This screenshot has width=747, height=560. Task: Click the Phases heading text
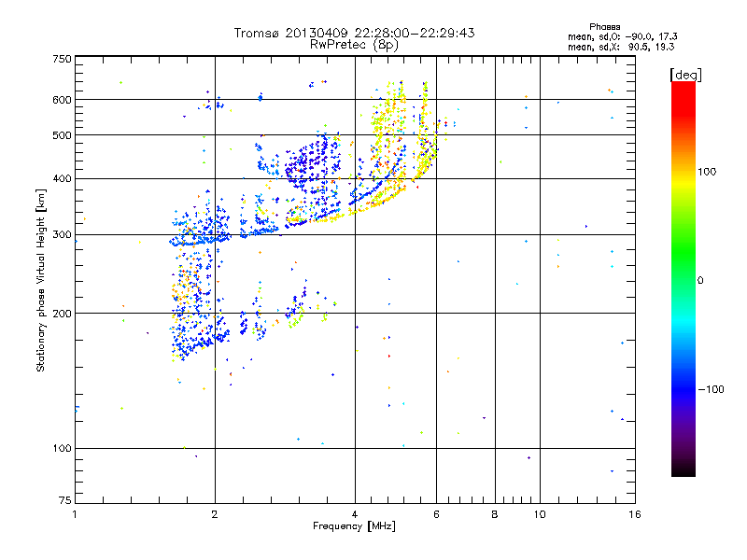tap(604, 27)
